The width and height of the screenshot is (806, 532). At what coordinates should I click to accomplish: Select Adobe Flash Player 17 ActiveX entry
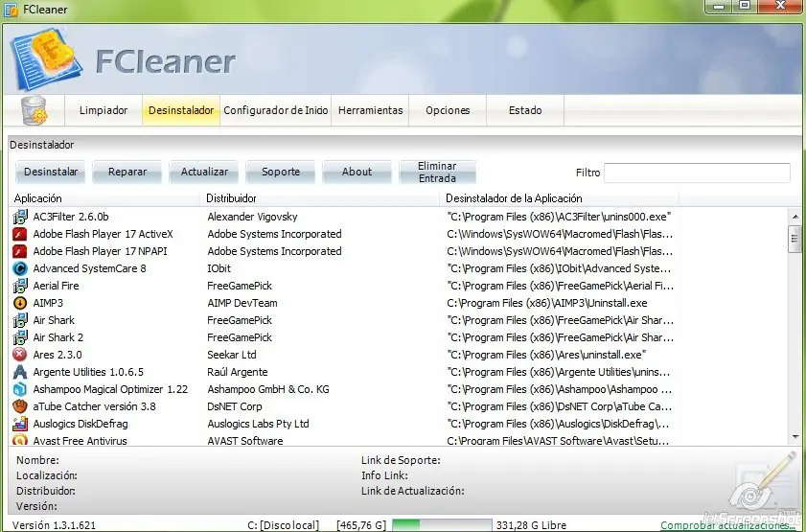click(103, 235)
